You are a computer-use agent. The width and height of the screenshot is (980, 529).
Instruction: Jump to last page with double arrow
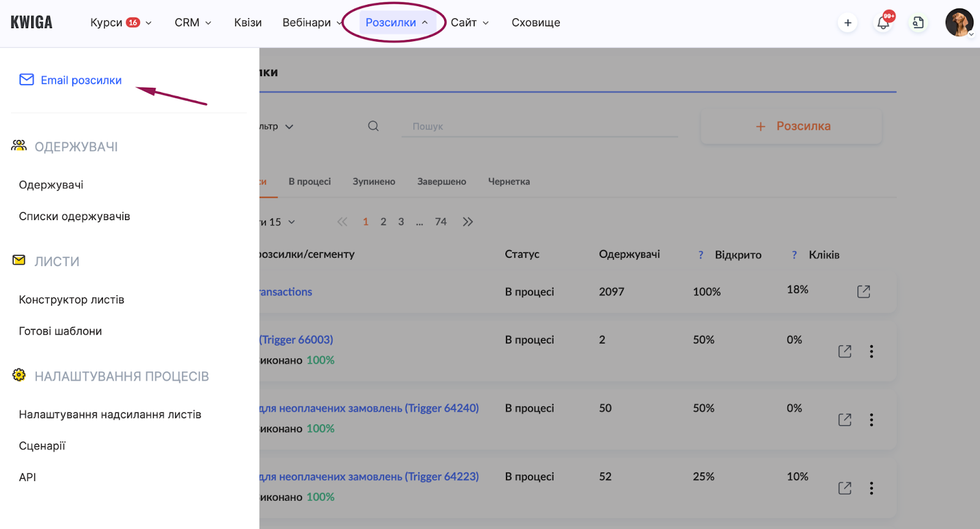(x=468, y=222)
